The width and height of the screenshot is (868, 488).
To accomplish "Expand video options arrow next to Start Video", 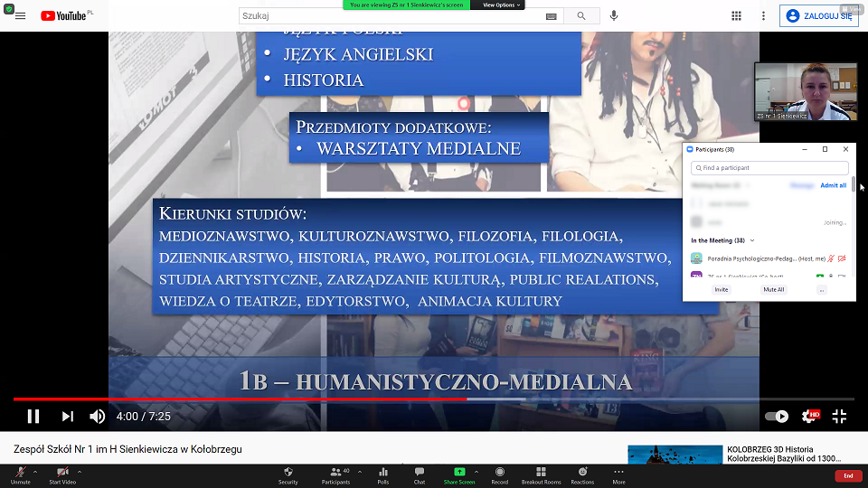I will pos(80,472).
